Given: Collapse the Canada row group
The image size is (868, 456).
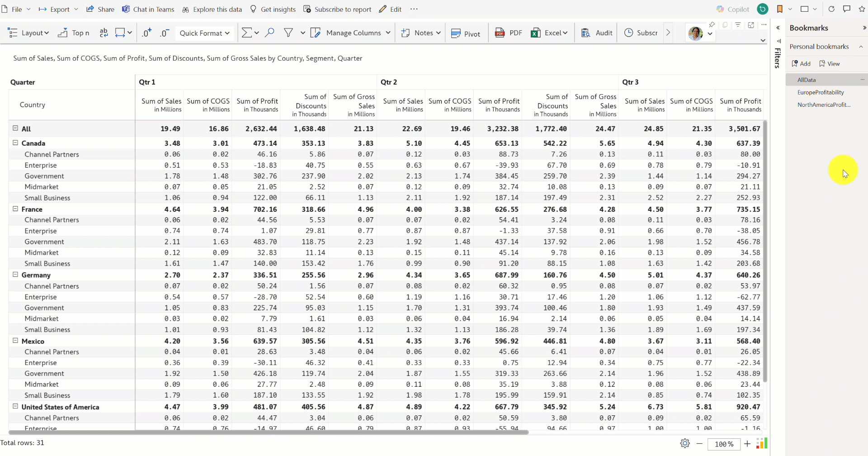Looking at the screenshot, I should 15,143.
